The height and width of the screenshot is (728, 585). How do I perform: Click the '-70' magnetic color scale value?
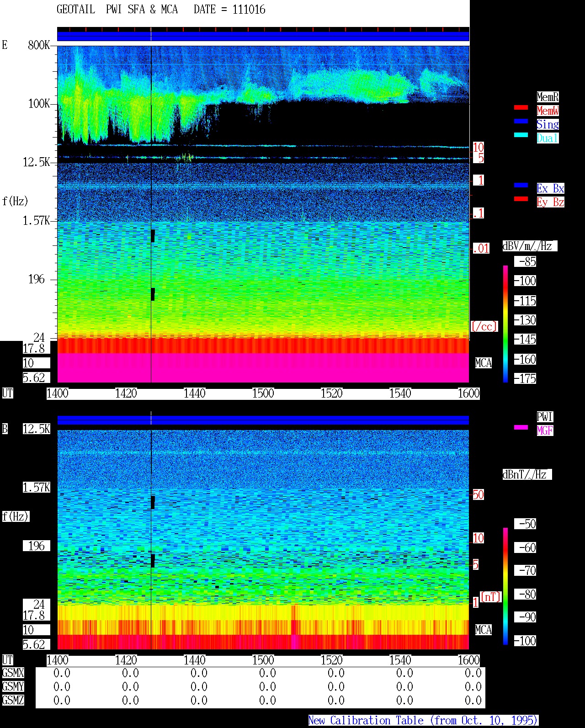(525, 571)
